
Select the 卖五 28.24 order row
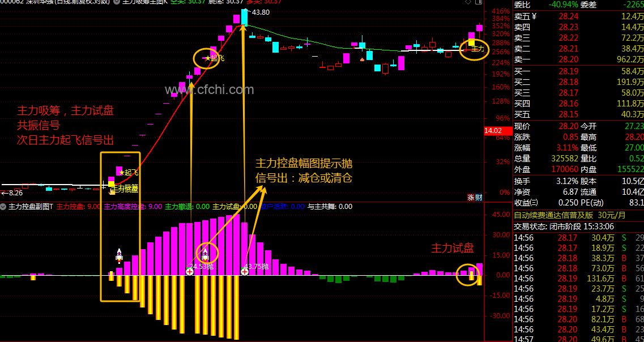coord(579,16)
